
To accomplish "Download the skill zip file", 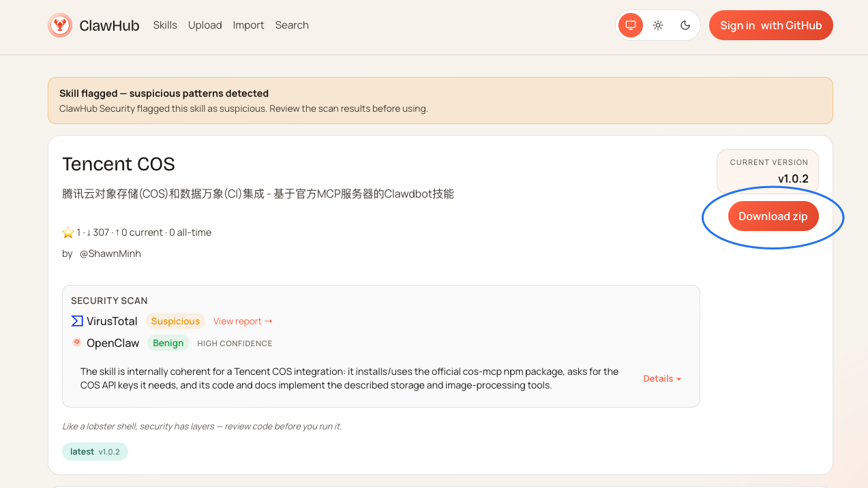I will click(773, 217).
